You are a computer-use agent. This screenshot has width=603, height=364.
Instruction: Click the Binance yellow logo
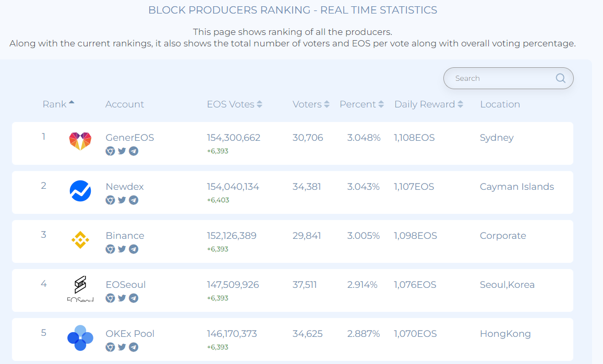point(80,240)
